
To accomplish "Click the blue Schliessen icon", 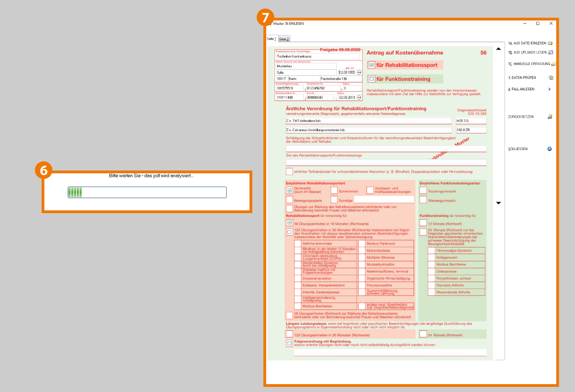I will click(x=550, y=149).
